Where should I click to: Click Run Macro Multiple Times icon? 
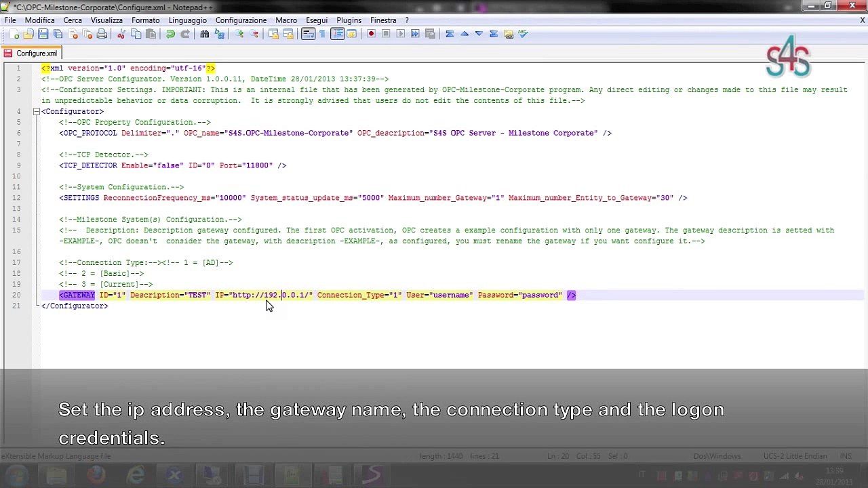click(415, 34)
